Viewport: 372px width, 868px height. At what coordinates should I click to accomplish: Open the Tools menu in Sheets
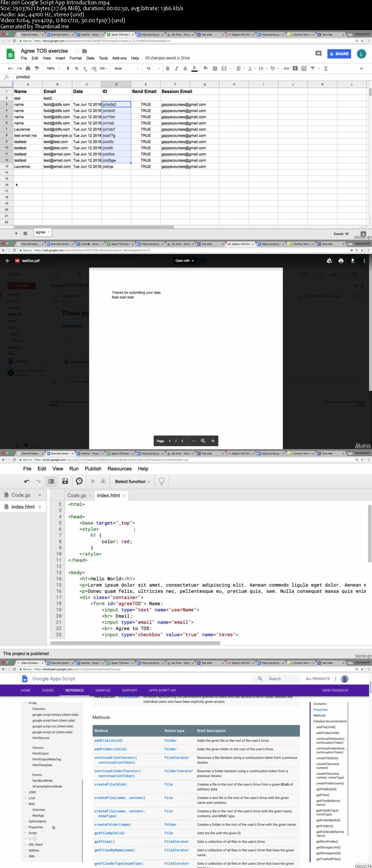pyautogui.click(x=103, y=58)
